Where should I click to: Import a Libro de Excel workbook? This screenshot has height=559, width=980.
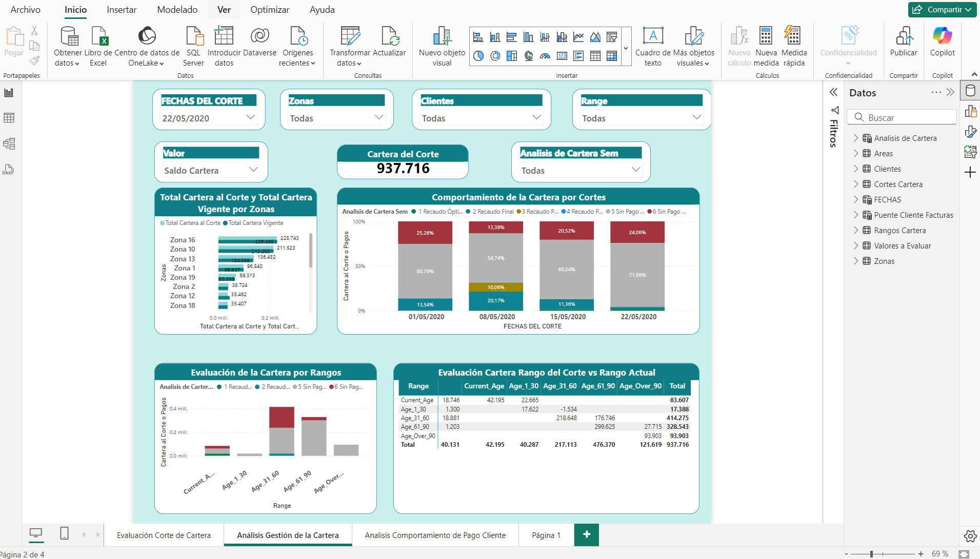pos(98,47)
